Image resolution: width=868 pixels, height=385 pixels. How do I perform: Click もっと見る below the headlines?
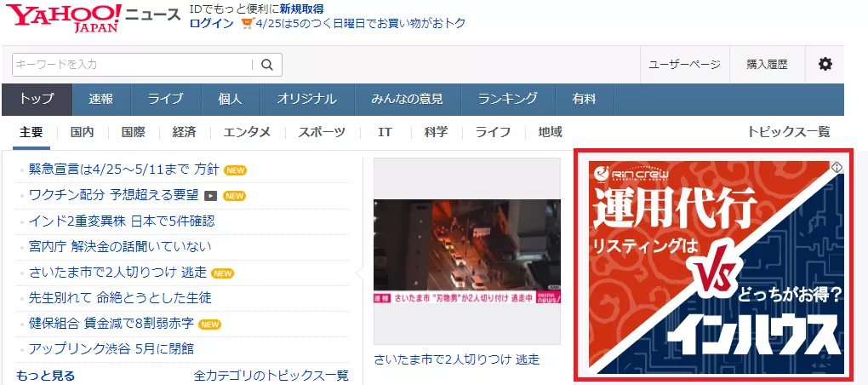(45, 376)
